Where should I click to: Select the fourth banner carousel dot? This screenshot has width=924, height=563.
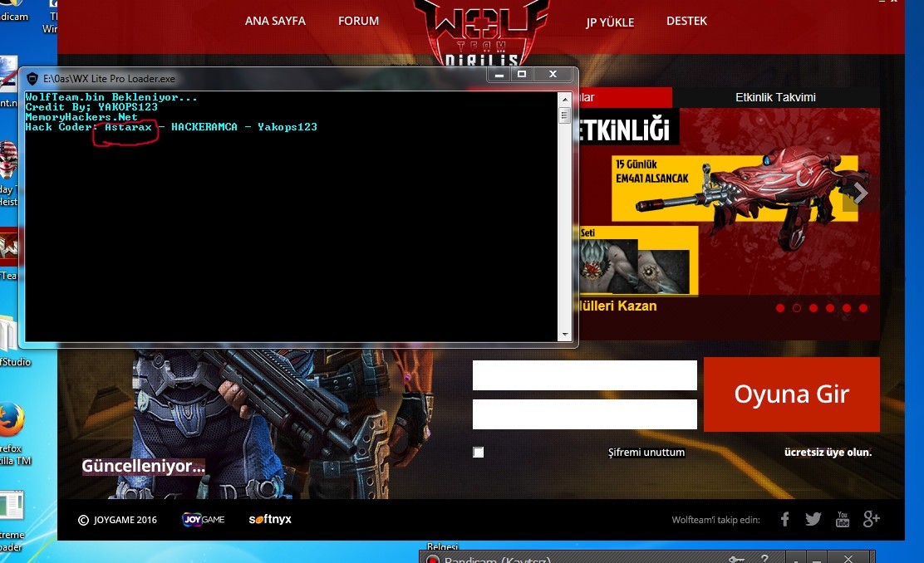pyautogui.click(x=830, y=308)
